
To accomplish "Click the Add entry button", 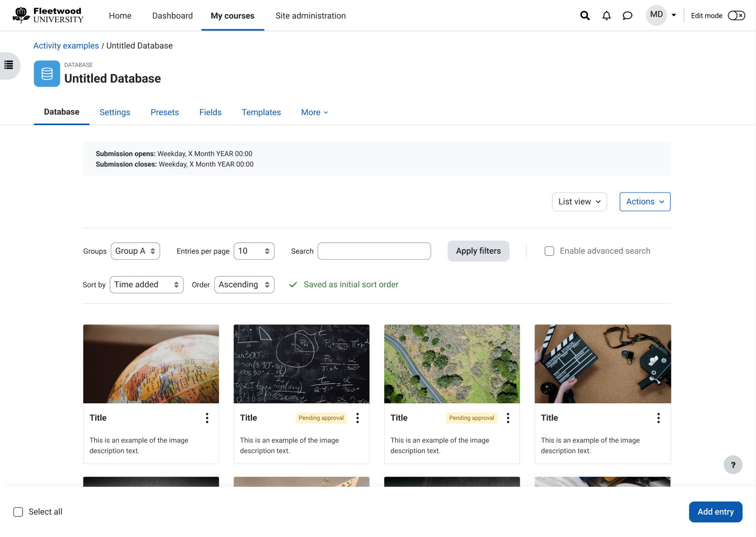I will click(715, 512).
